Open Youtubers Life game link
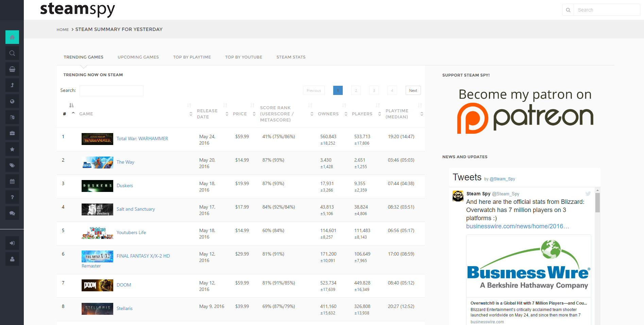Image resolution: width=644 pixels, height=325 pixels. (x=131, y=232)
